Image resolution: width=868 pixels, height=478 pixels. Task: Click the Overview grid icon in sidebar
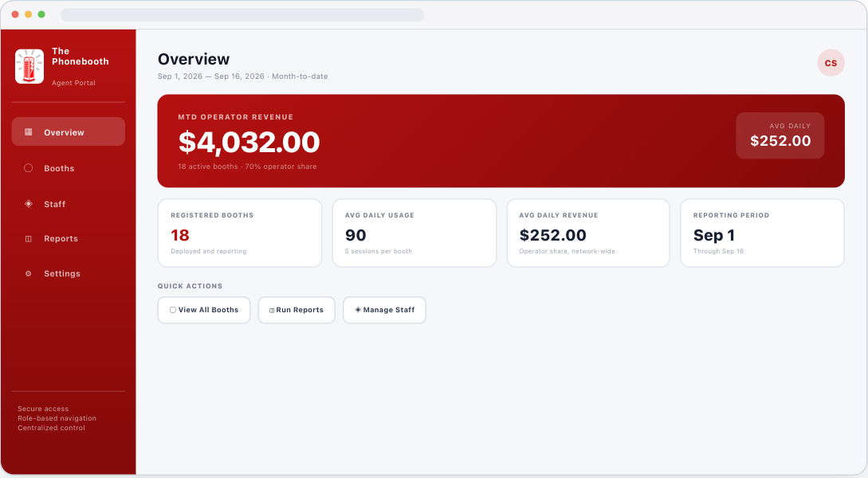point(28,132)
